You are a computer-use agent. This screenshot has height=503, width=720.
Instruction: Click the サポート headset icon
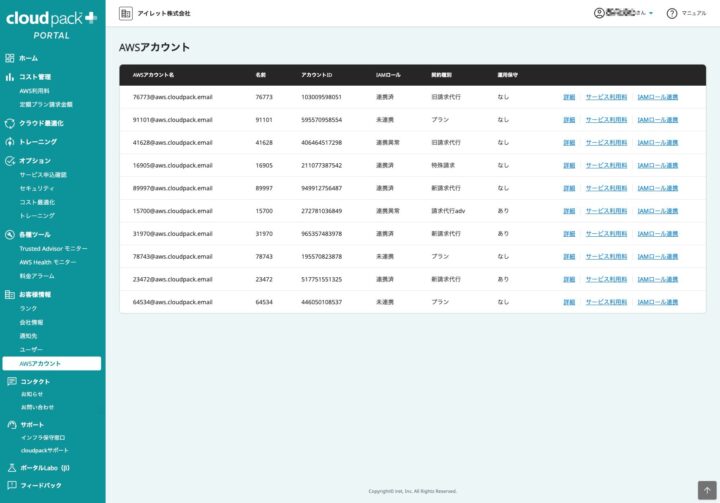pos(11,424)
